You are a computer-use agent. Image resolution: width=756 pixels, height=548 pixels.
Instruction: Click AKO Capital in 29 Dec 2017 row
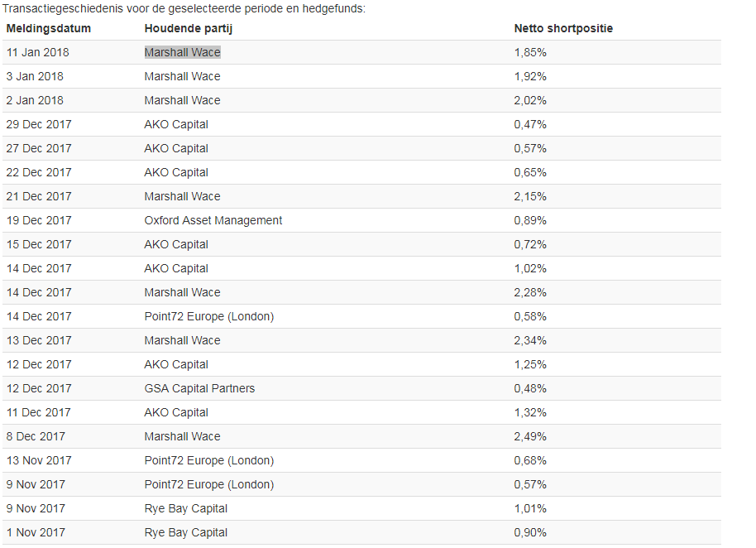[x=176, y=124]
